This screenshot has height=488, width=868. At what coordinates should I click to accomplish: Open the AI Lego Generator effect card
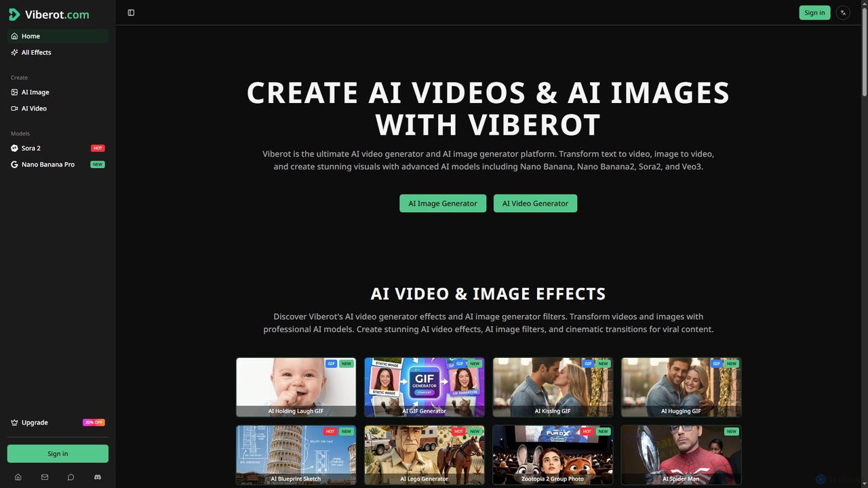(425, 455)
